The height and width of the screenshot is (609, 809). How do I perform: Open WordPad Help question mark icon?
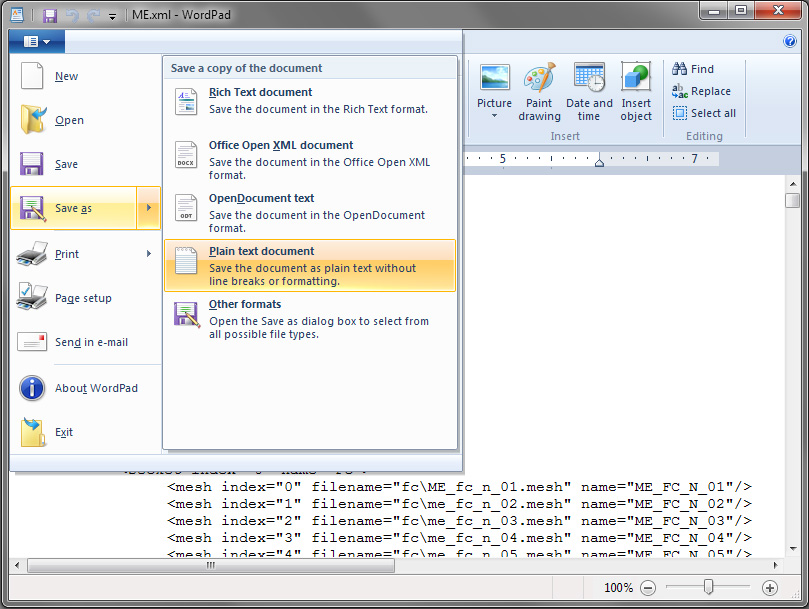click(790, 41)
